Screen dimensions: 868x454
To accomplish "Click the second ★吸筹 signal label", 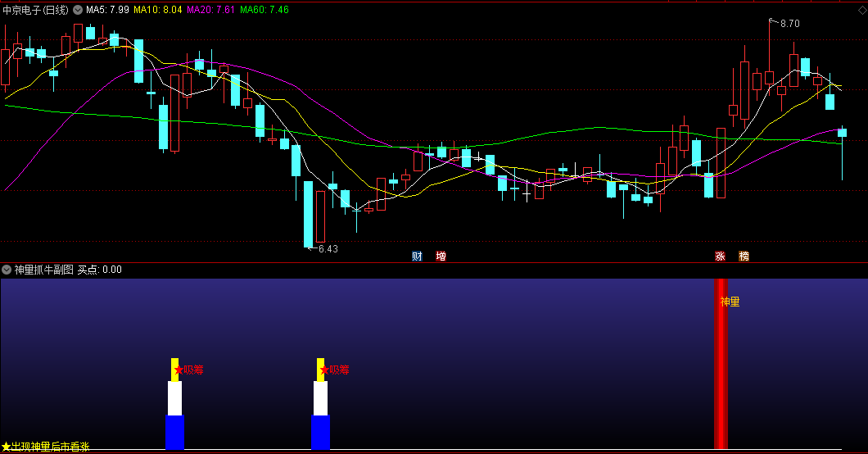I will tap(334, 370).
